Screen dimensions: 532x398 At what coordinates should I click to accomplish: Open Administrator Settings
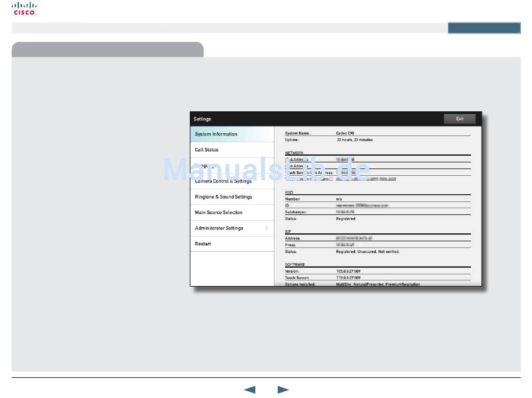(x=232, y=228)
